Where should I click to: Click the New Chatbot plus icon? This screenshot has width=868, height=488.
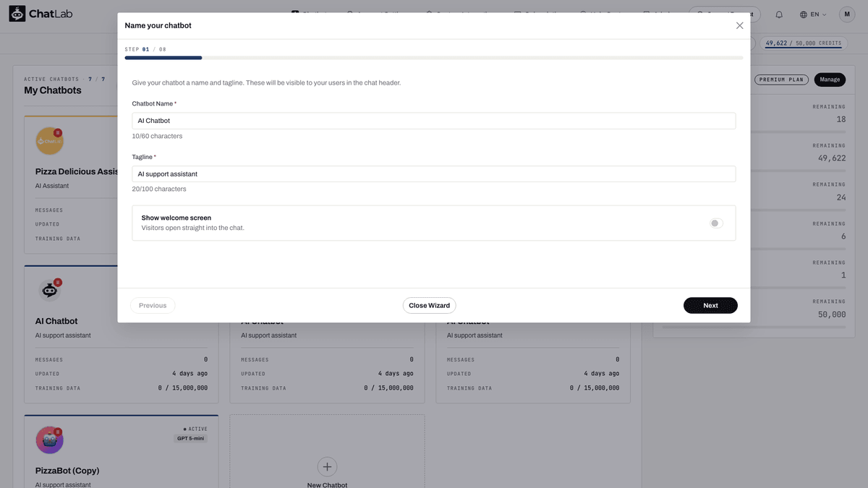pos(327,466)
